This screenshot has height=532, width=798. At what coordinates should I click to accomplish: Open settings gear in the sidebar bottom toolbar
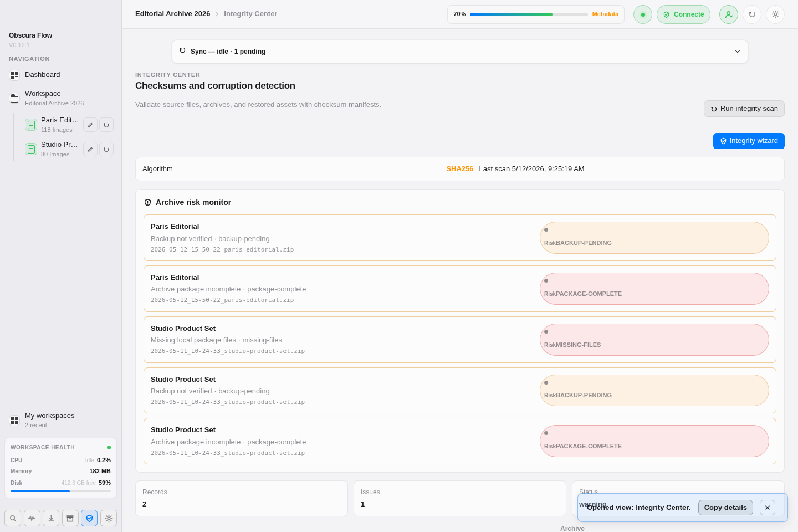109,518
